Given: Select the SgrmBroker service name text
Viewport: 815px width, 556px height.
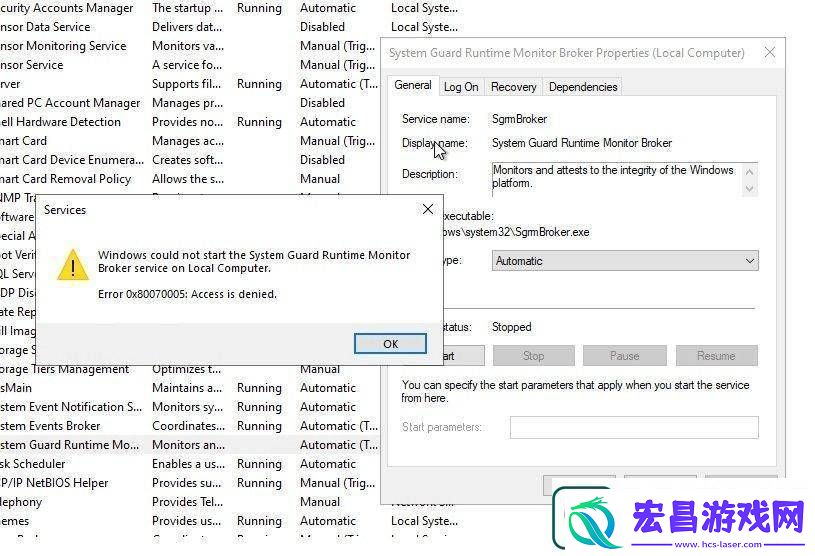Looking at the screenshot, I should click(x=519, y=119).
